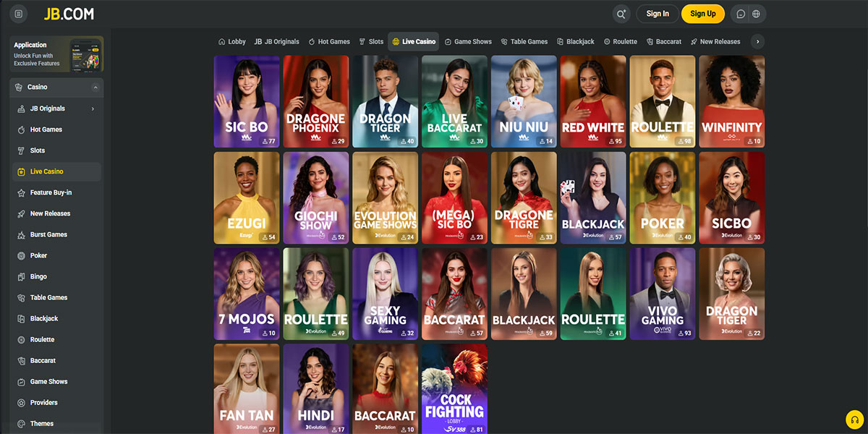Click the globe language icon
Image resolution: width=868 pixels, height=434 pixels.
(x=757, y=14)
